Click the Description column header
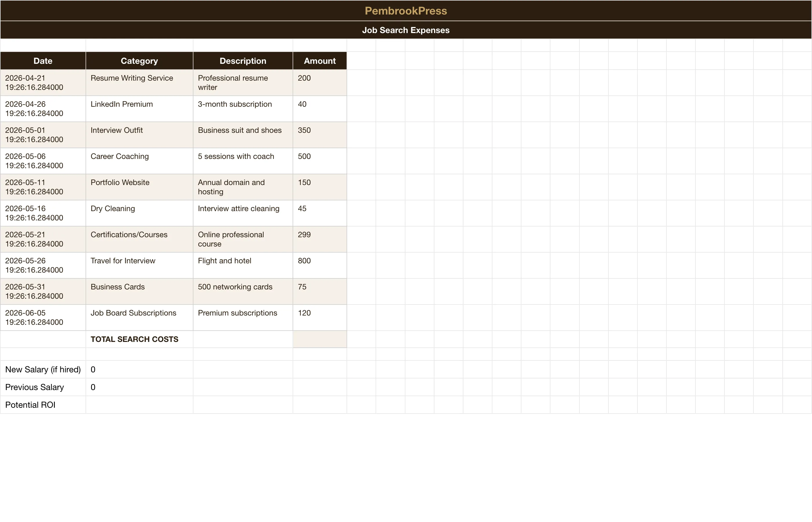 (243, 61)
